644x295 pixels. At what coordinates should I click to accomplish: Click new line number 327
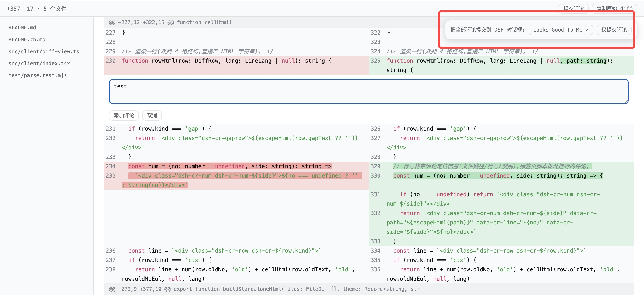(375, 138)
